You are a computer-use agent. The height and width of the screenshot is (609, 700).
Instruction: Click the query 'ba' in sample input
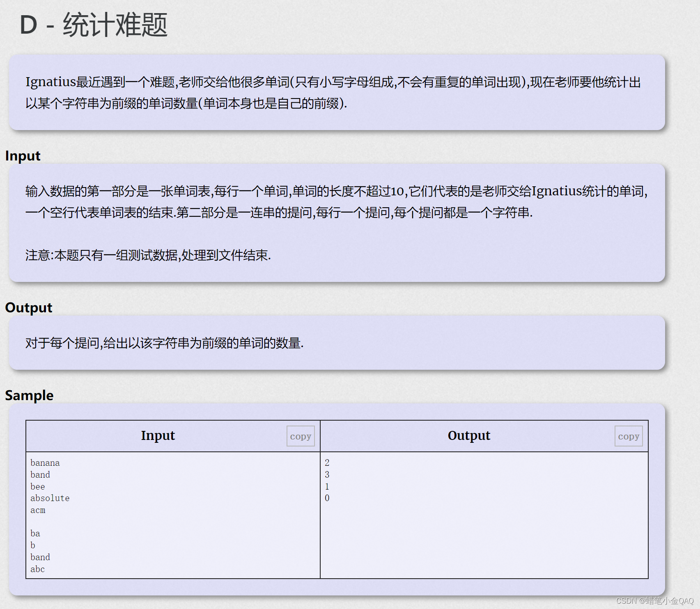point(35,533)
